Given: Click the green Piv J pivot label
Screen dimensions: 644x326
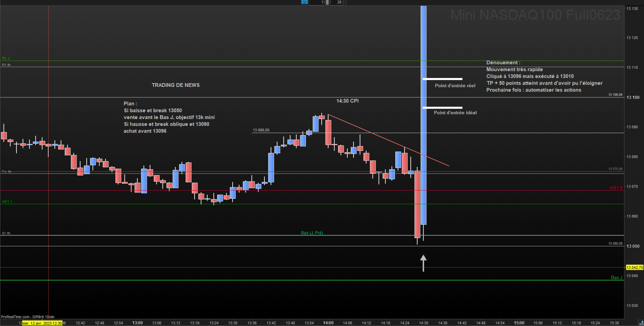Looking at the screenshot, I should (x=6, y=58).
